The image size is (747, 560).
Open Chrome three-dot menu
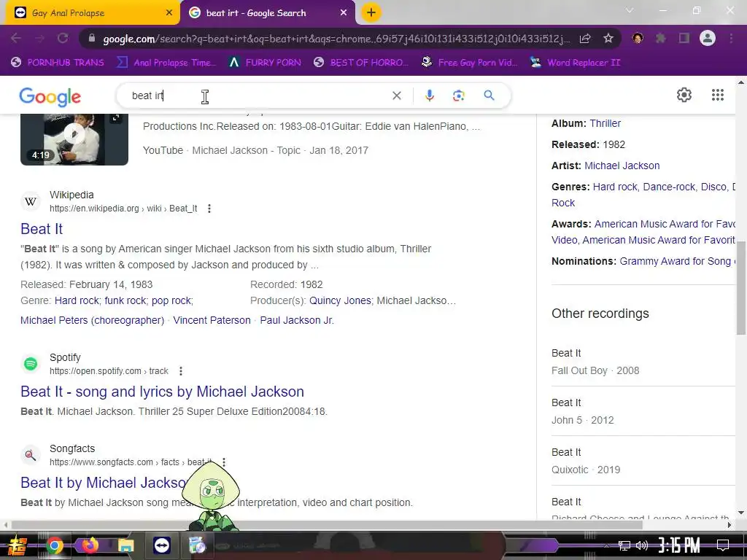pos(731,39)
